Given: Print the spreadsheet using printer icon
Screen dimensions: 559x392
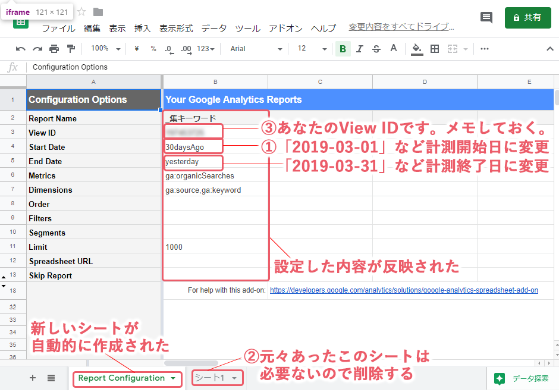Looking at the screenshot, I should [x=54, y=49].
